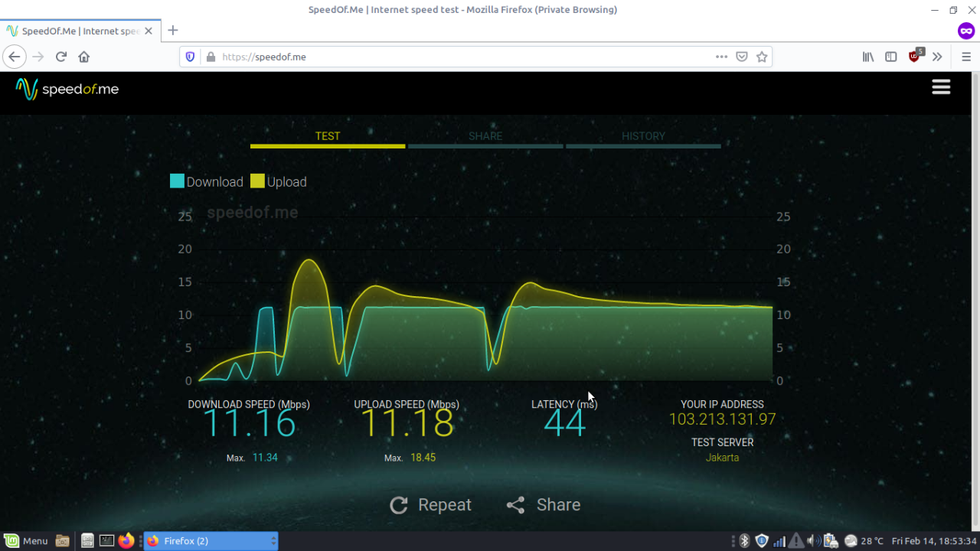The height and width of the screenshot is (551, 980).
Task: Toggle the Upload series in chart legend
Action: click(x=278, y=181)
